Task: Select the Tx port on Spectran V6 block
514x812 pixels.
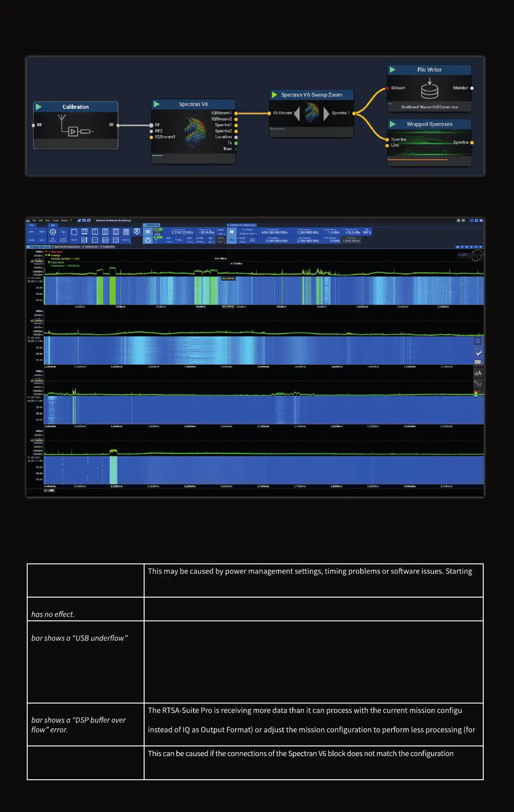Action: (236, 143)
